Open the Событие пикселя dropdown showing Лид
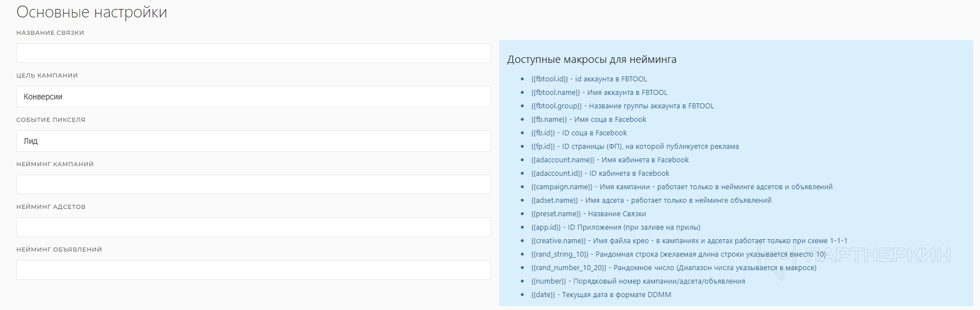 (254, 141)
